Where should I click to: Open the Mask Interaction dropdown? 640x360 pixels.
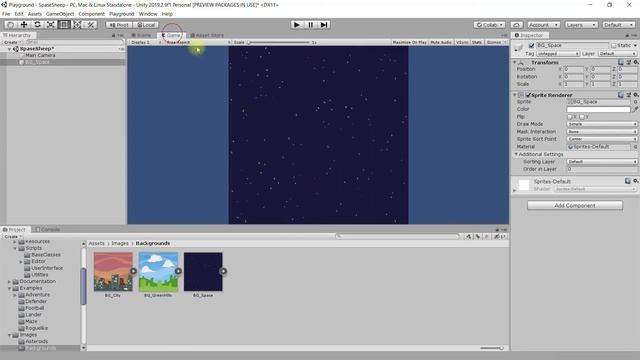click(x=602, y=132)
